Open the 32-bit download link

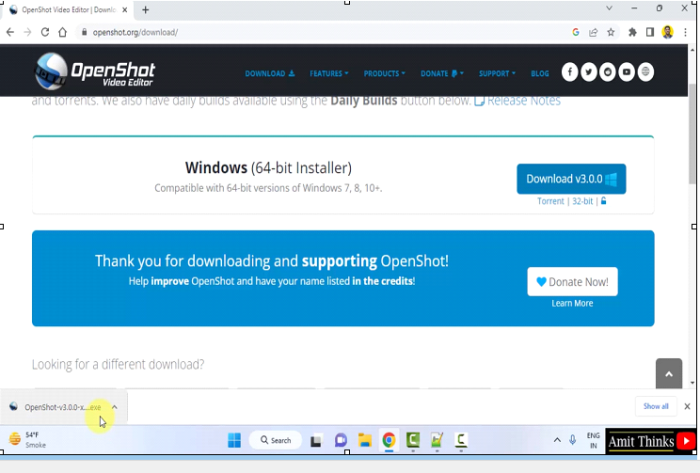(x=583, y=201)
